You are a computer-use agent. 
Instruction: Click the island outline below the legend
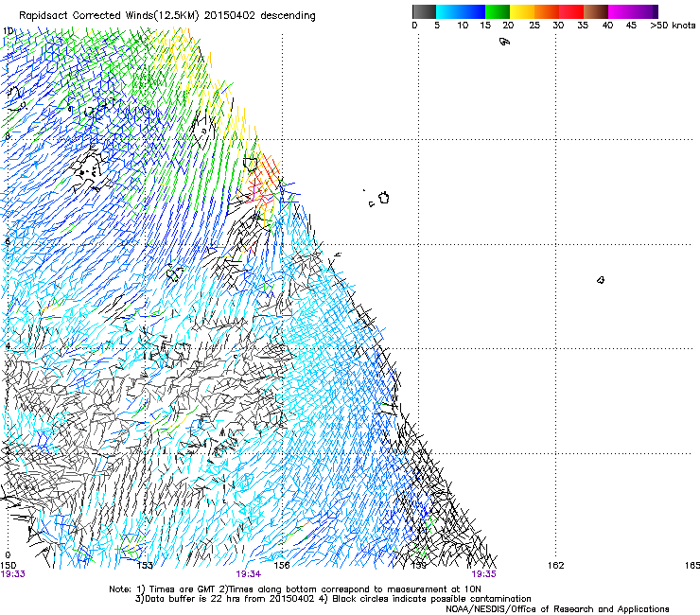[504, 42]
